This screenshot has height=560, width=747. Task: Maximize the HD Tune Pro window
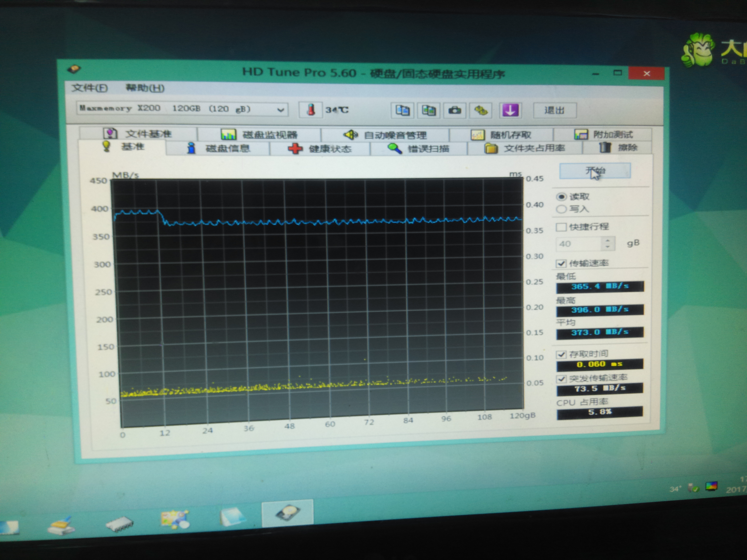coord(618,73)
